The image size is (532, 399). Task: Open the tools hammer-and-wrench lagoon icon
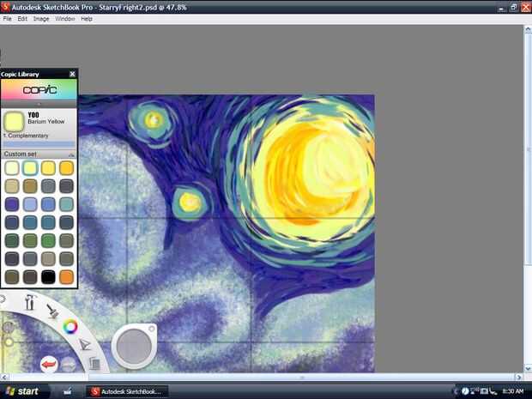30,302
